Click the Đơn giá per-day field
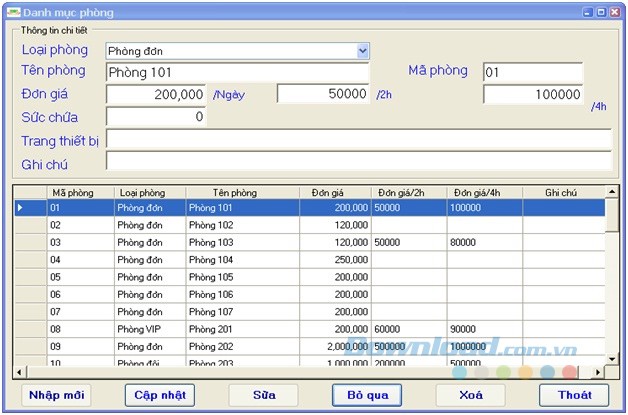 (x=156, y=94)
